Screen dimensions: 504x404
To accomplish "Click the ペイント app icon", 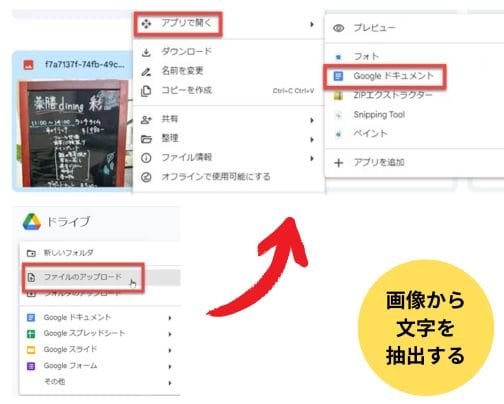I will (338, 134).
